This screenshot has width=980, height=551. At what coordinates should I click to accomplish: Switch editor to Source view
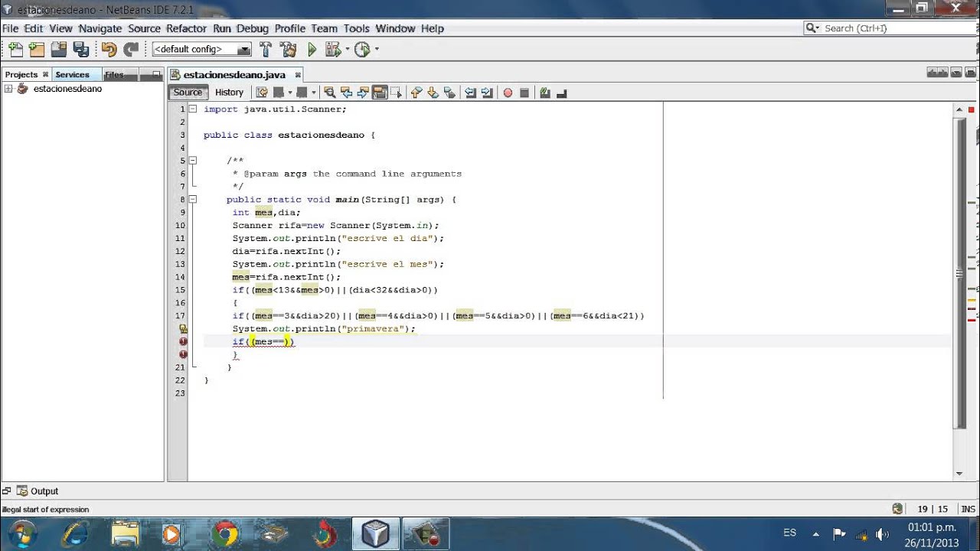point(188,92)
